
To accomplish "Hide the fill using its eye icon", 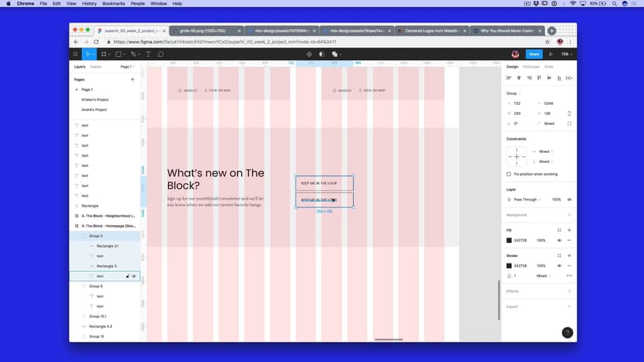I will pyautogui.click(x=559, y=241).
